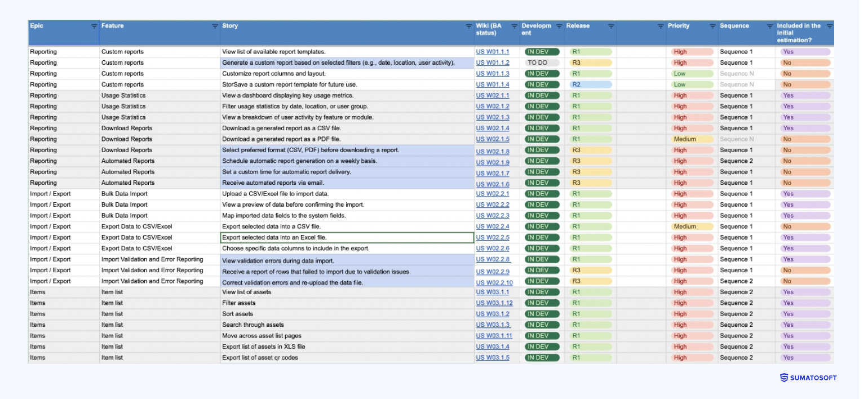This screenshot has height=399, width=868.
Task: Open the Development column filter dropdown
Action: tap(559, 25)
